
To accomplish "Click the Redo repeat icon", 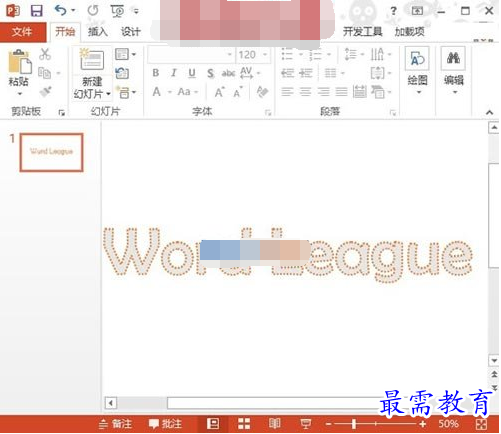I will click(x=93, y=11).
